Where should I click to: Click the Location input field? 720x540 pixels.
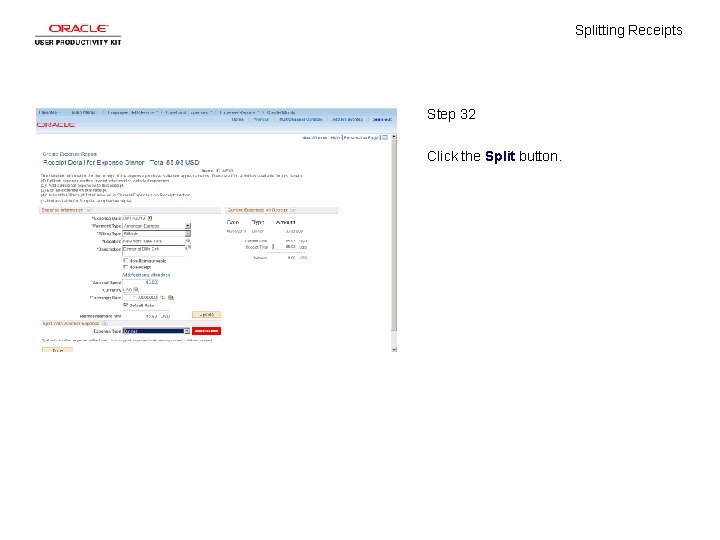153,241
